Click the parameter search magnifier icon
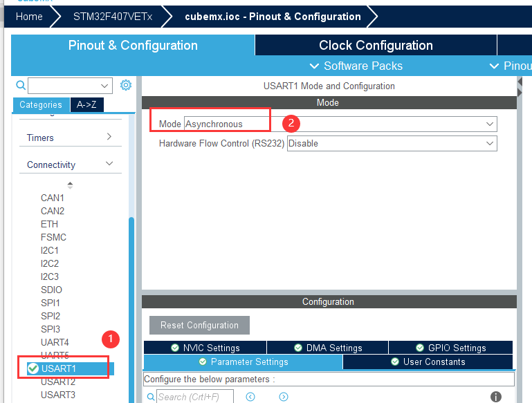532x403 pixels. (x=151, y=397)
